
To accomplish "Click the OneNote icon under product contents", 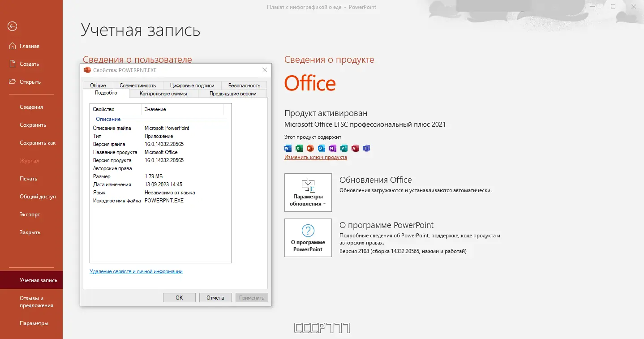I will click(333, 148).
